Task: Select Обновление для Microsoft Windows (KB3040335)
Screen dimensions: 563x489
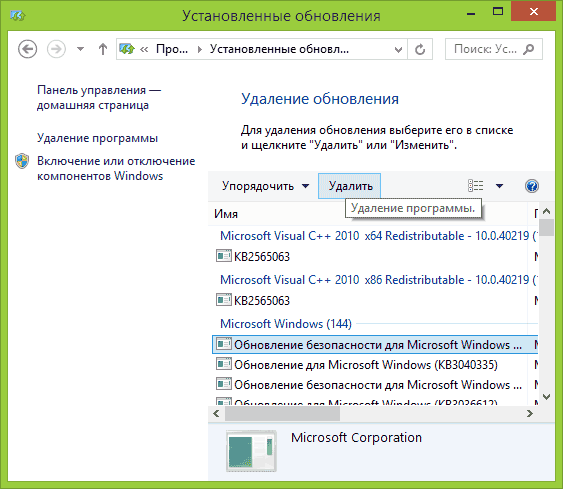Action: [x=375, y=365]
